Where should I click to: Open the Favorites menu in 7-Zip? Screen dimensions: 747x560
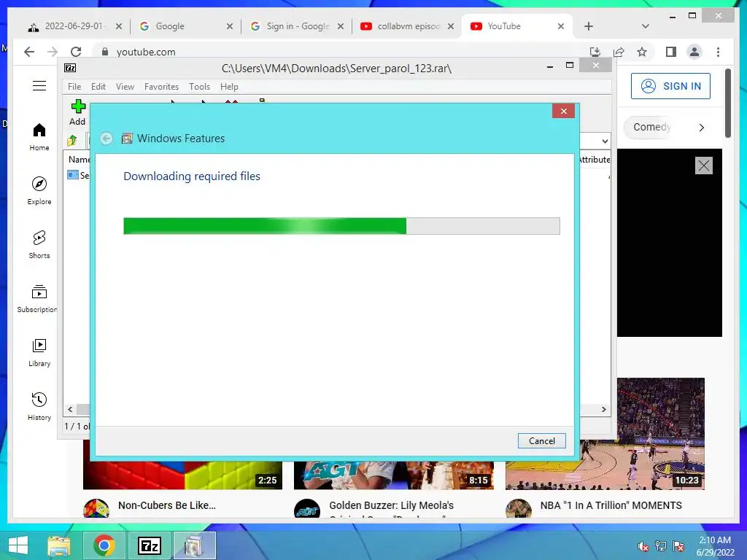[x=161, y=87]
